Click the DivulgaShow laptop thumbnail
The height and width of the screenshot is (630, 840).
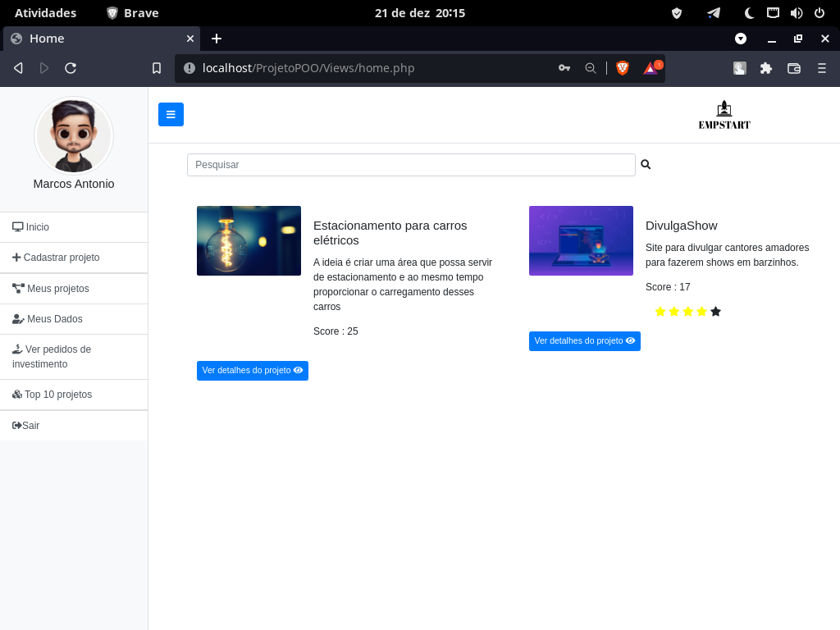coord(581,240)
